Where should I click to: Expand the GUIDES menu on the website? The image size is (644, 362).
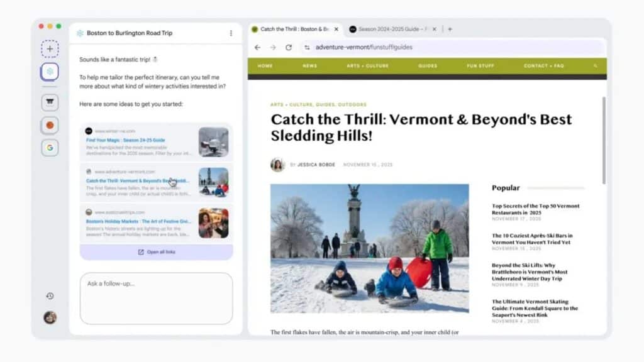tap(428, 65)
